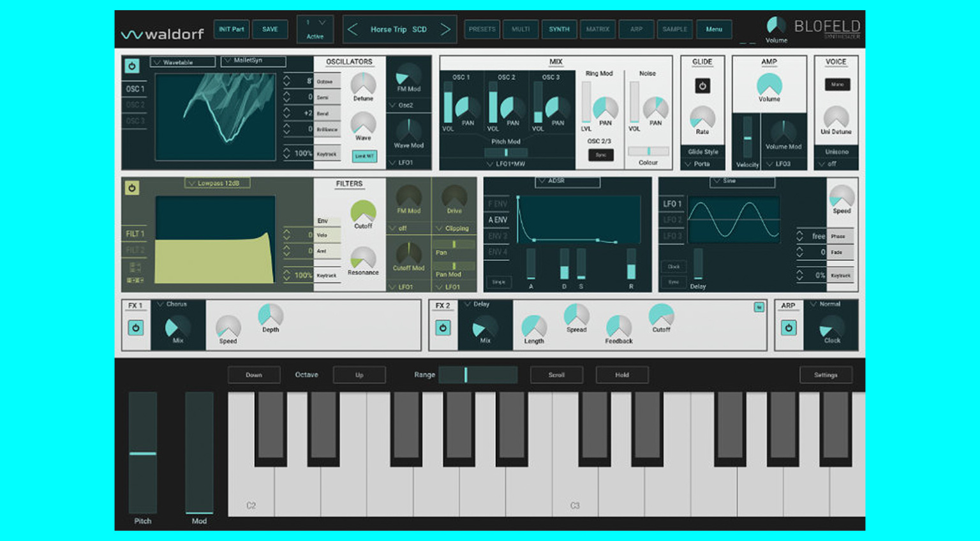
Task: Toggle the keyboard Hold button
Action: 622,375
